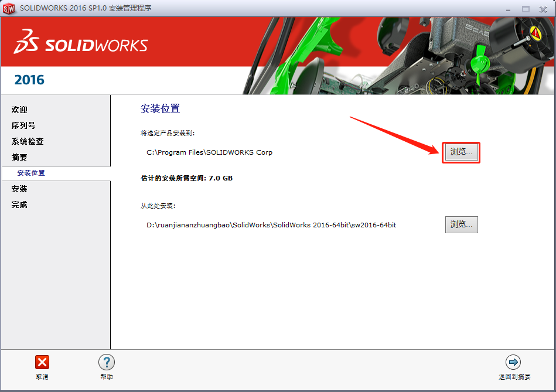Screen dimensions: 556x392
Task: Click the Return to Summary (返回到摘要) arrow icon
Action: tap(513, 362)
